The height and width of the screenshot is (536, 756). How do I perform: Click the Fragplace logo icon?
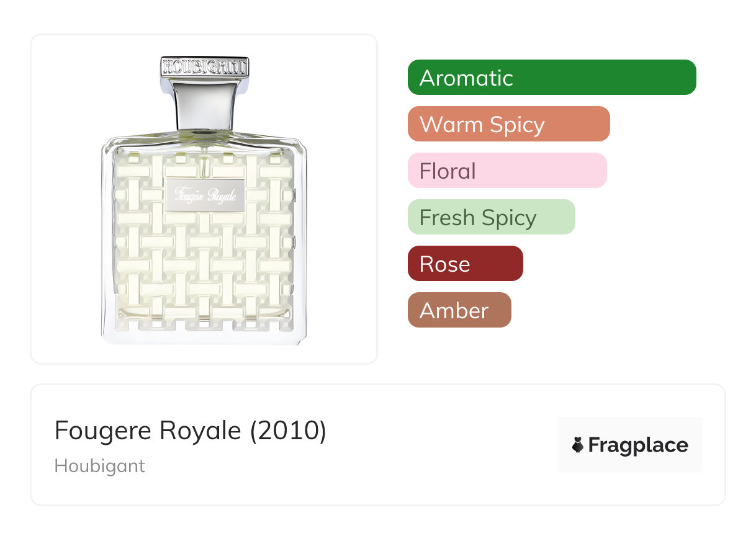(578, 445)
